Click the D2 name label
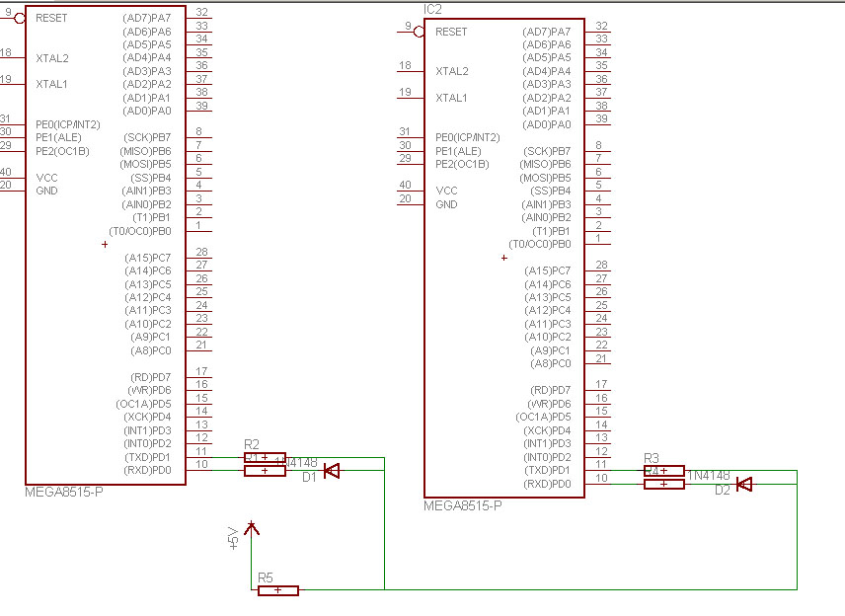Viewport: 845px width, 616px height. point(723,491)
